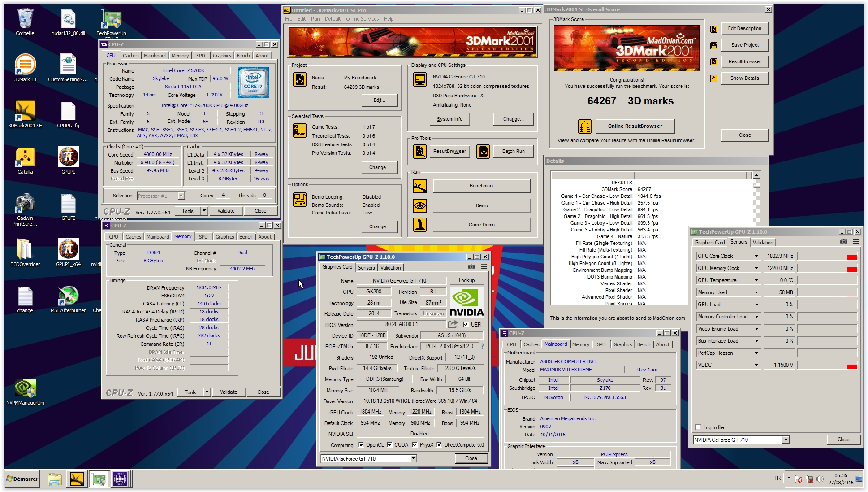Click the Batch Run icon in Pro Tools

483,152
